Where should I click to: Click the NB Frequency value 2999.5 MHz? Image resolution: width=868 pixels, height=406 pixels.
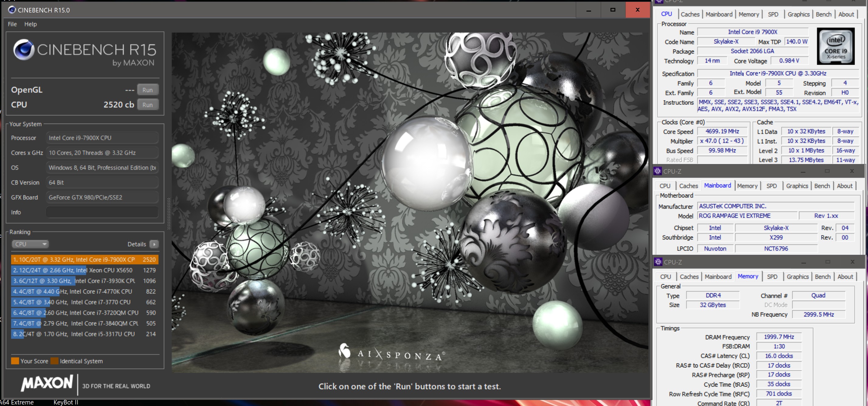(x=818, y=314)
